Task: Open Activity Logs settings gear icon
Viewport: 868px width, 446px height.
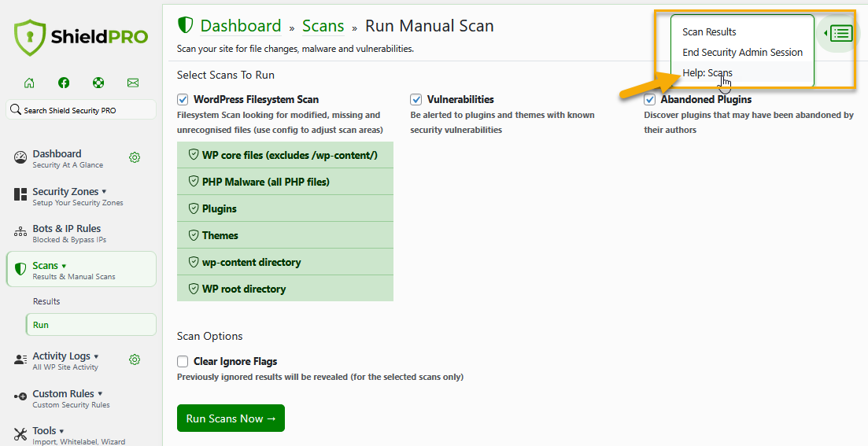Action: click(135, 359)
